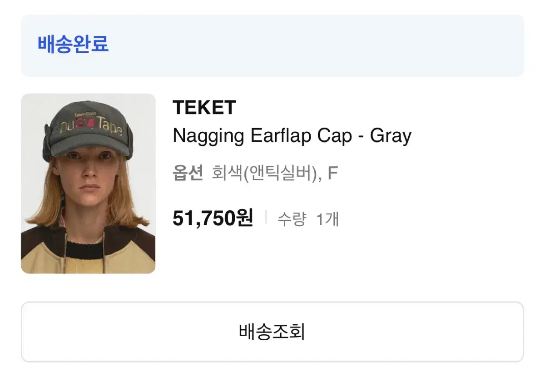Click the product thumbnail image
Viewport: 545px width, 392px height.
88,184
